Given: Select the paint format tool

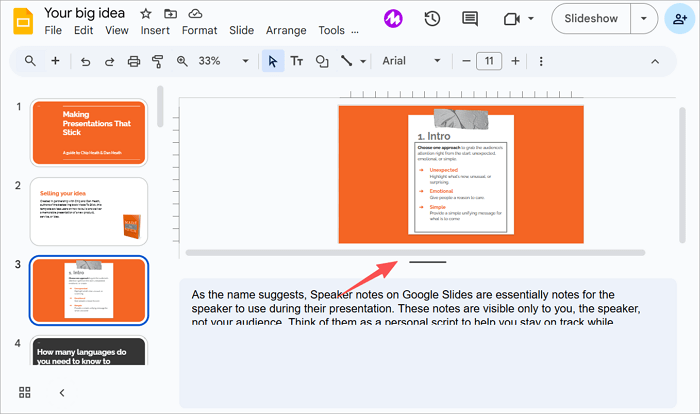Looking at the screenshot, I should click(158, 61).
